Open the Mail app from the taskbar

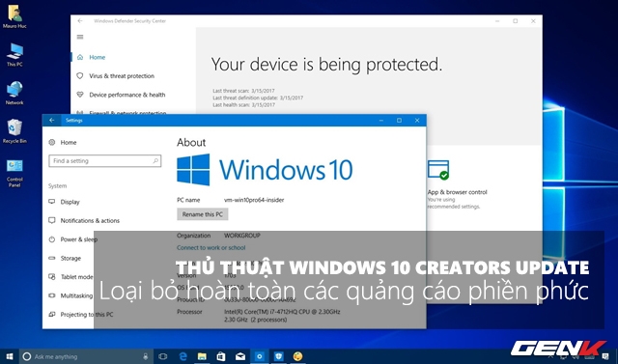pos(240,356)
